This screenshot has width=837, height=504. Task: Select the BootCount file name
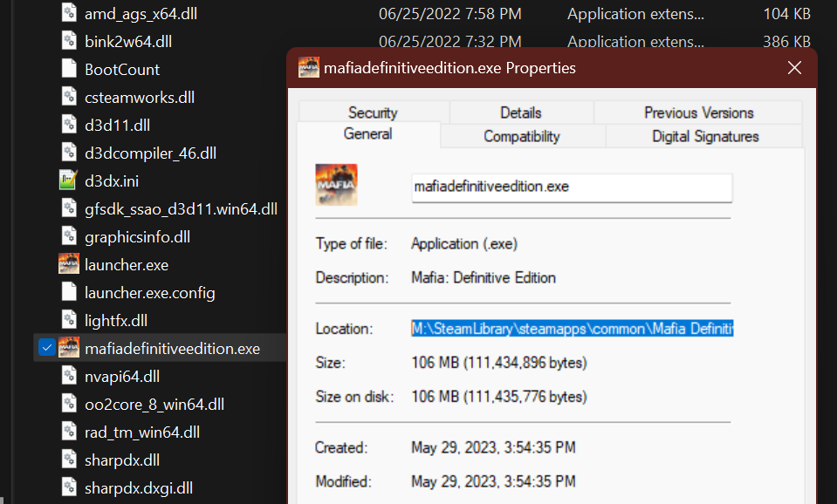(x=122, y=70)
